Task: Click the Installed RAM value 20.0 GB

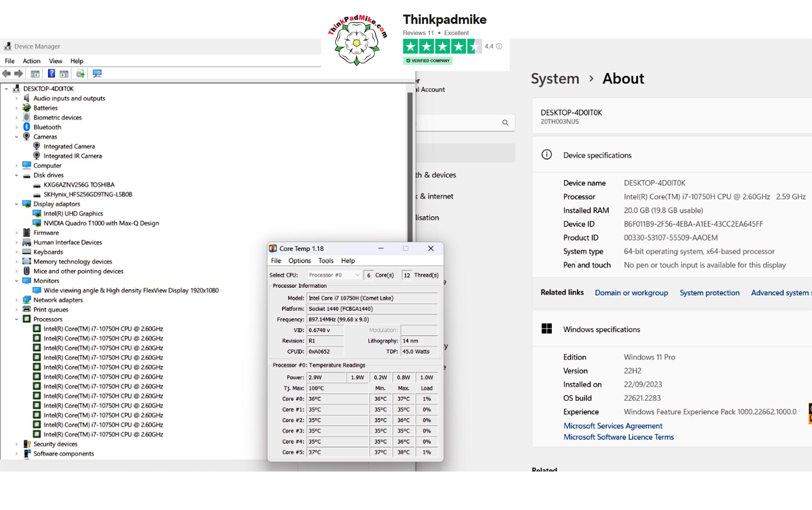Action: [663, 210]
